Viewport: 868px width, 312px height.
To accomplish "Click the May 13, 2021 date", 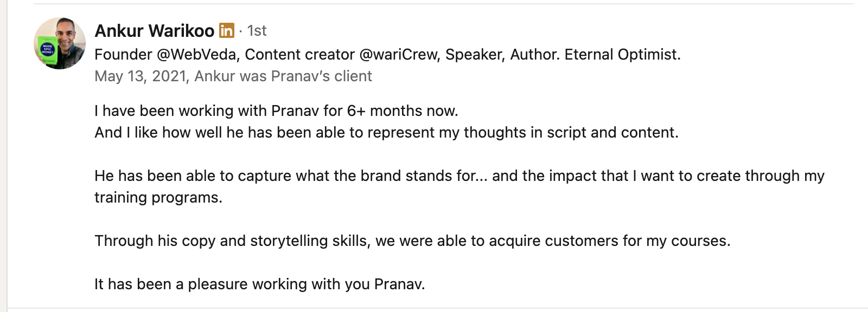I will [141, 76].
